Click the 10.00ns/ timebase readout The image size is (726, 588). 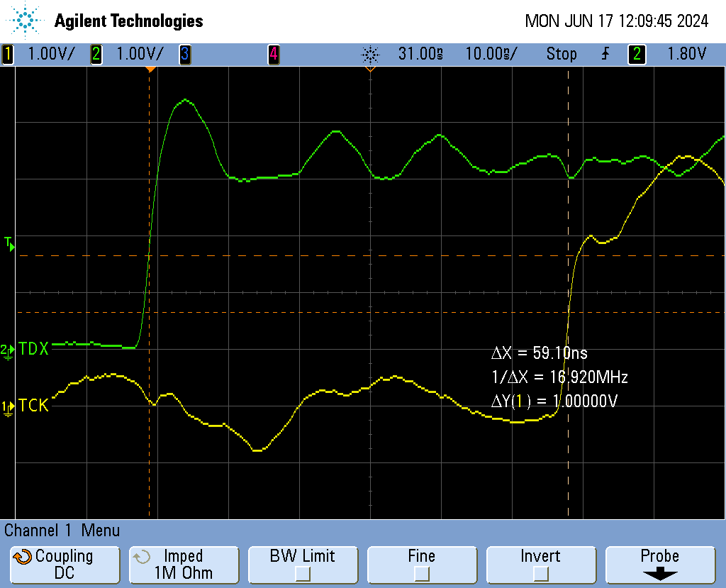click(491, 54)
